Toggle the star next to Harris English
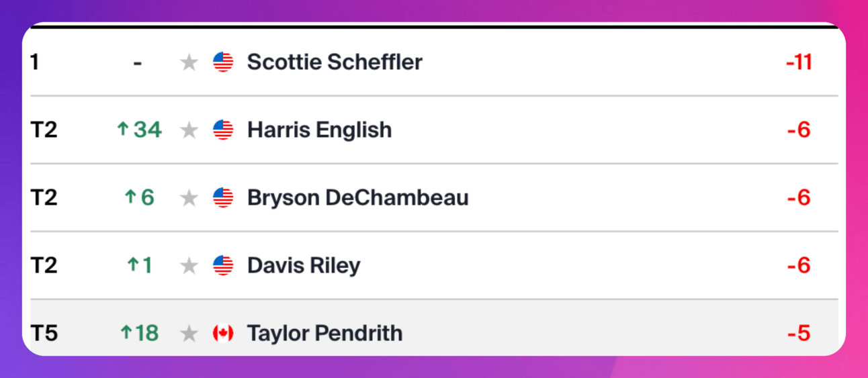 click(x=189, y=130)
